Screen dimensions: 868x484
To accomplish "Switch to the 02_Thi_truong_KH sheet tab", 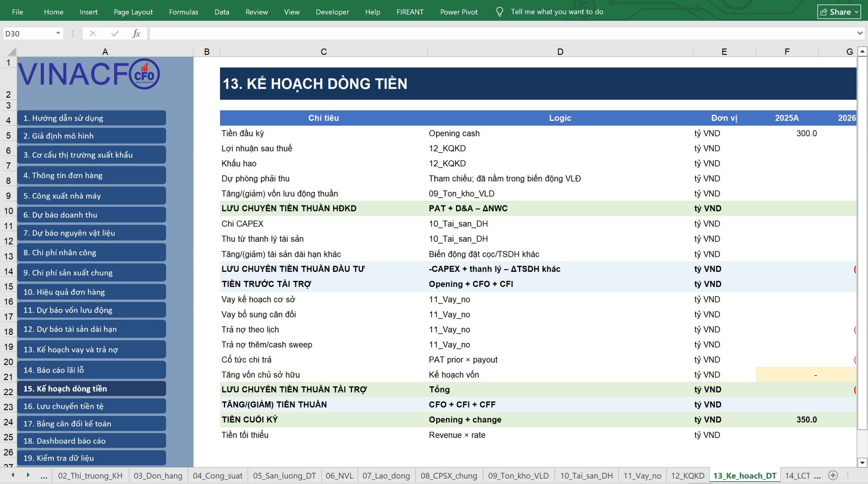I will pyautogui.click(x=90, y=476).
